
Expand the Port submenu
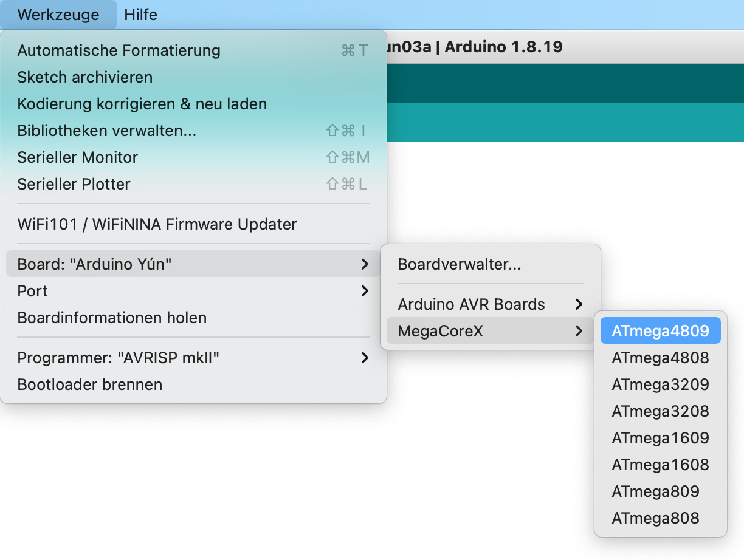(x=193, y=291)
